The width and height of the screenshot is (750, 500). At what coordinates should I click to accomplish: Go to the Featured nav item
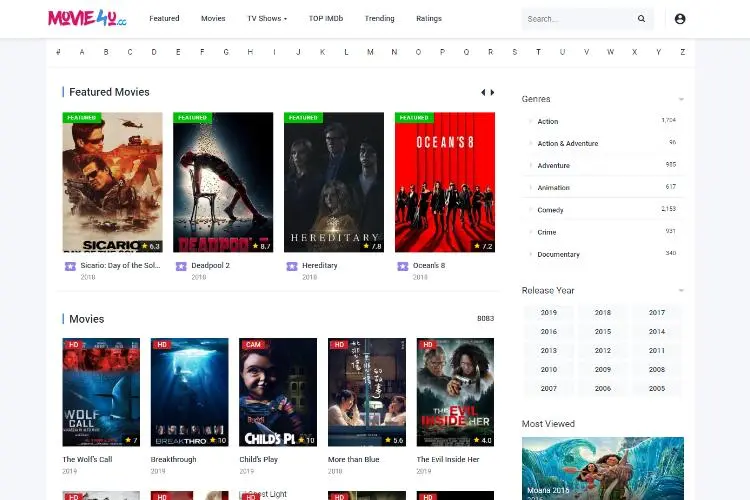point(164,18)
